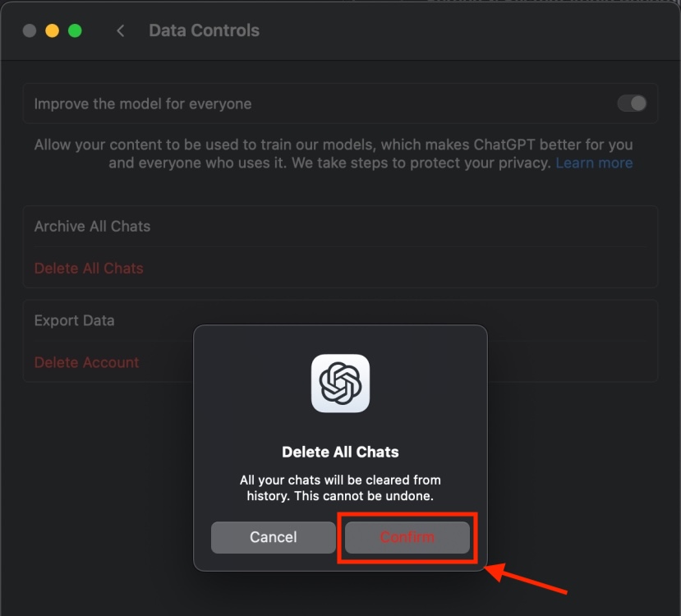Click the back chevron to collapse Data Controls view
Screen dimensions: 681x616
pos(120,30)
